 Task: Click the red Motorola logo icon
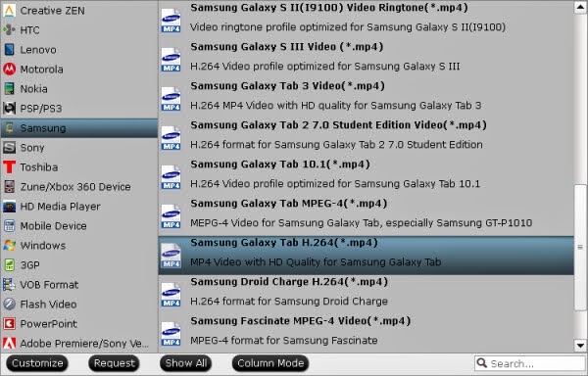click(x=9, y=69)
